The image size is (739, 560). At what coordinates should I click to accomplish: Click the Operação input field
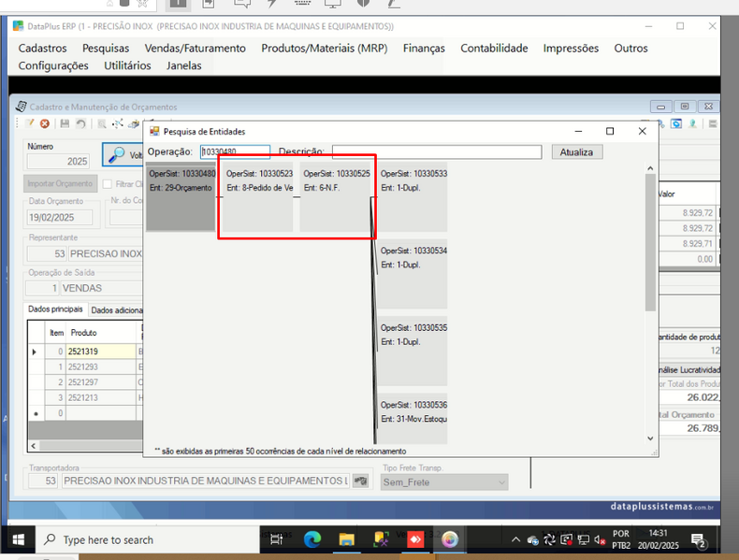(235, 151)
